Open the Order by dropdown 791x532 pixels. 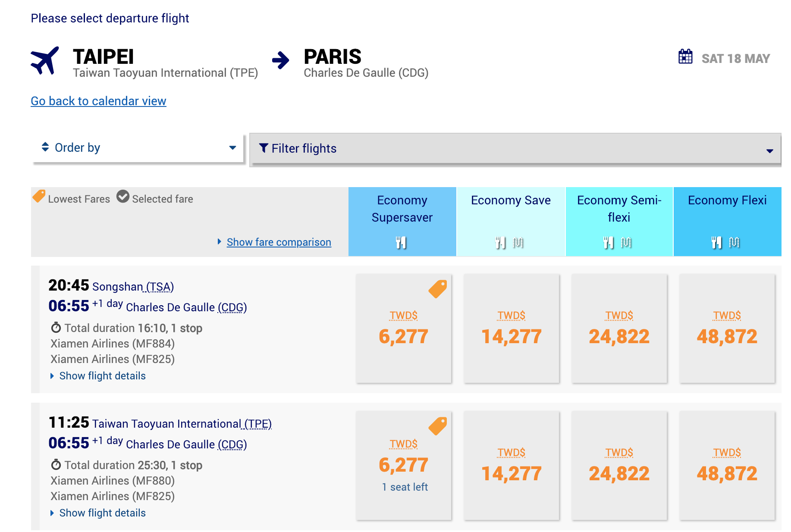coord(138,148)
